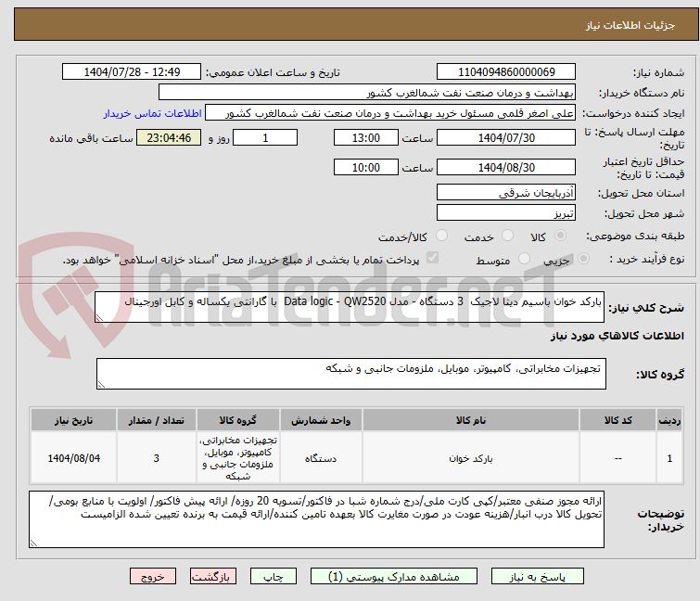Click the remaining days field showing 1

click(265, 137)
